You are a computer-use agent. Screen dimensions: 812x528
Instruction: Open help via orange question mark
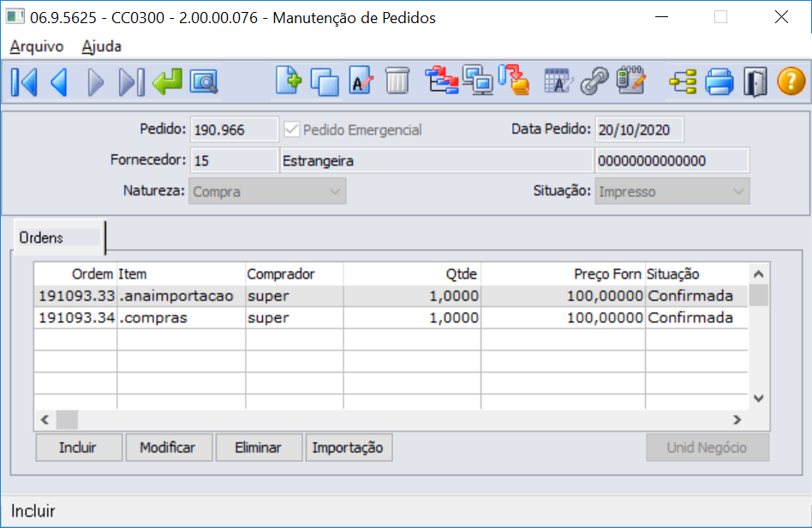791,81
